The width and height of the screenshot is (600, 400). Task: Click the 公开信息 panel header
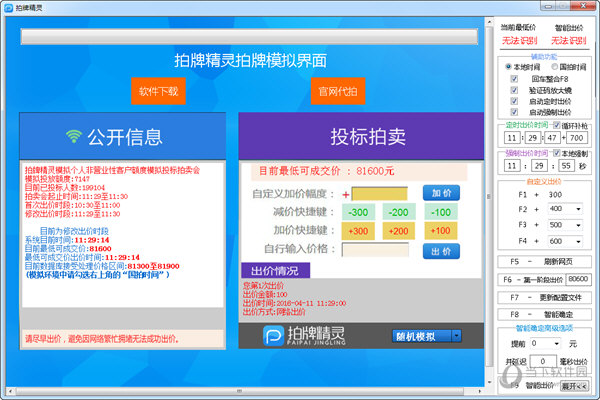pos(123,136)
